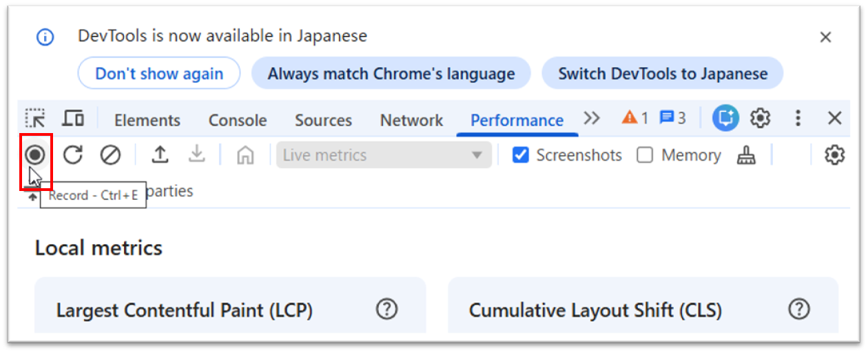This screenshot has height=353, width=868.
Task: Click the home landing page icon
Action: [245, 156]
